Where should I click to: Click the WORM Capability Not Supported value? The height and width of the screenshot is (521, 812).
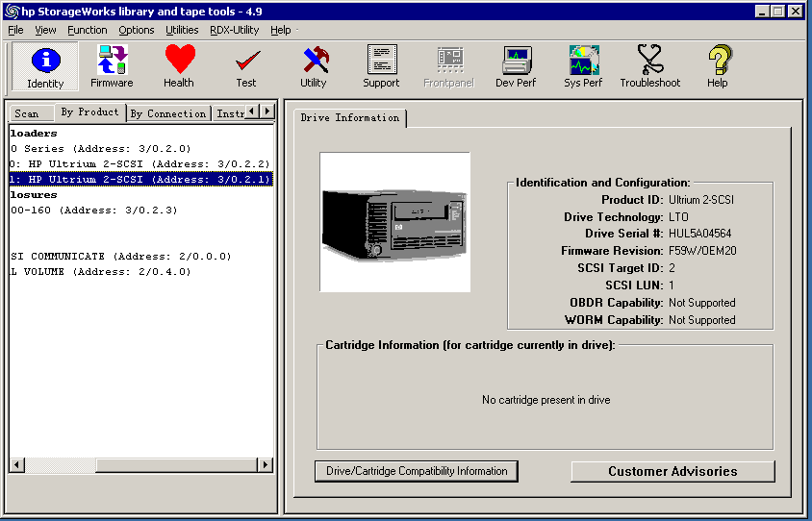[x=701, y=320]
